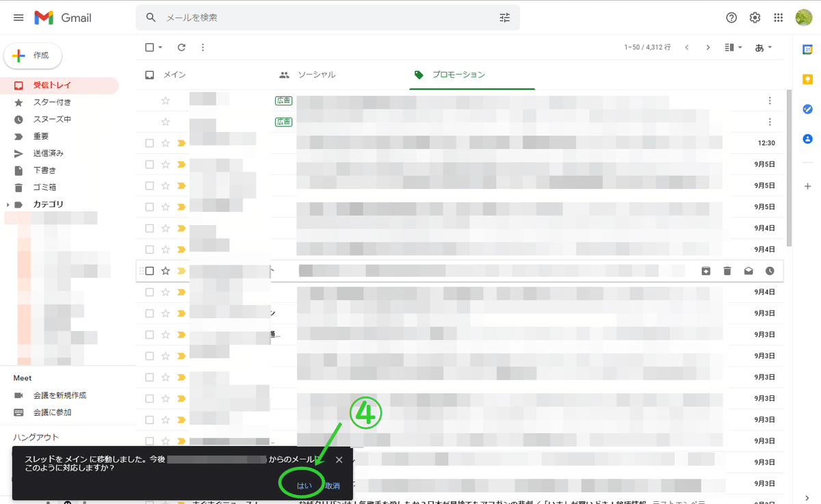Open the settings gear icon
Viewport: 821px width, 504px height.
(x=755, y=18)
